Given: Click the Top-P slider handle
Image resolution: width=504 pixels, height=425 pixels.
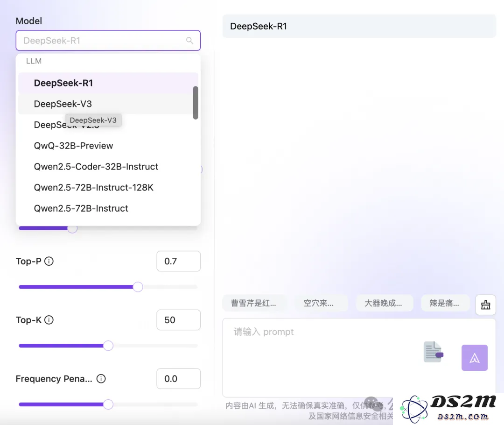Looking at the screenshot, I should pos(138,287).
